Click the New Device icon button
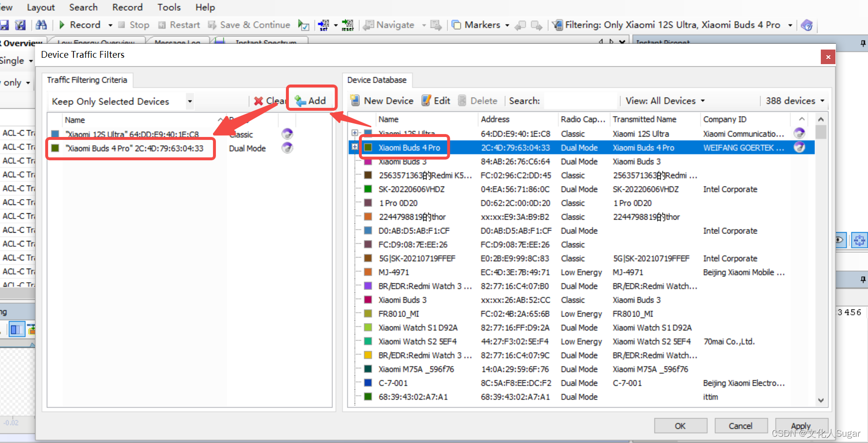 point(382,101)
